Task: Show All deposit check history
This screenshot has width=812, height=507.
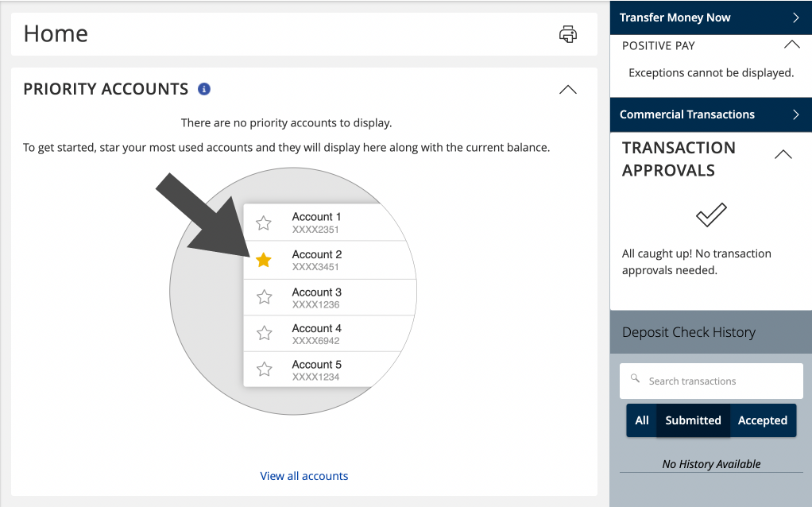Action: 642,420
